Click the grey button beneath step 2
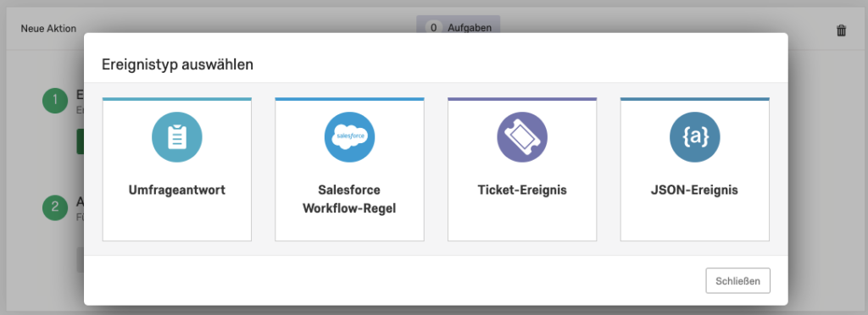The width and height of the screenshot is (868, 315). click(81, 260)
